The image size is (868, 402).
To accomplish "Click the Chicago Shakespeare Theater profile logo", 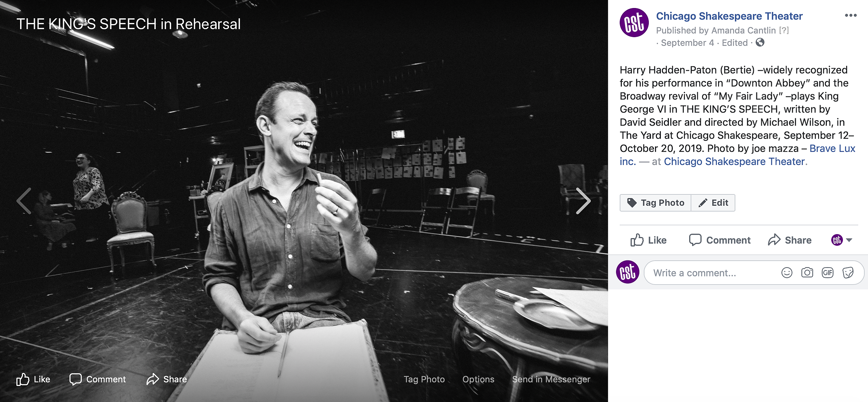I will click(634, 23).
